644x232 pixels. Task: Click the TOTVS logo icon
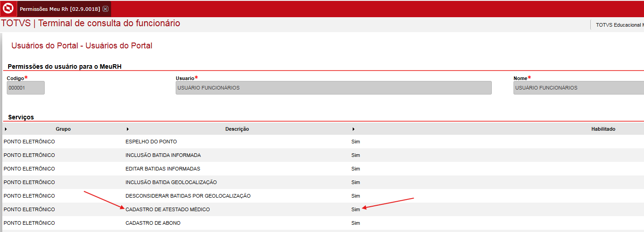click(8, 9)
